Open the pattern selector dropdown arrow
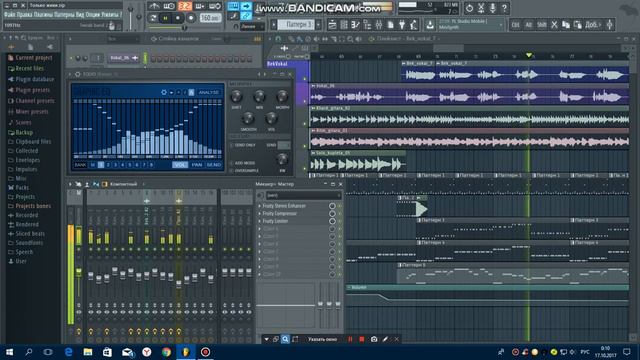Viewport: 640px width, 360px height. pyautogui.click(x=318, y=24)
